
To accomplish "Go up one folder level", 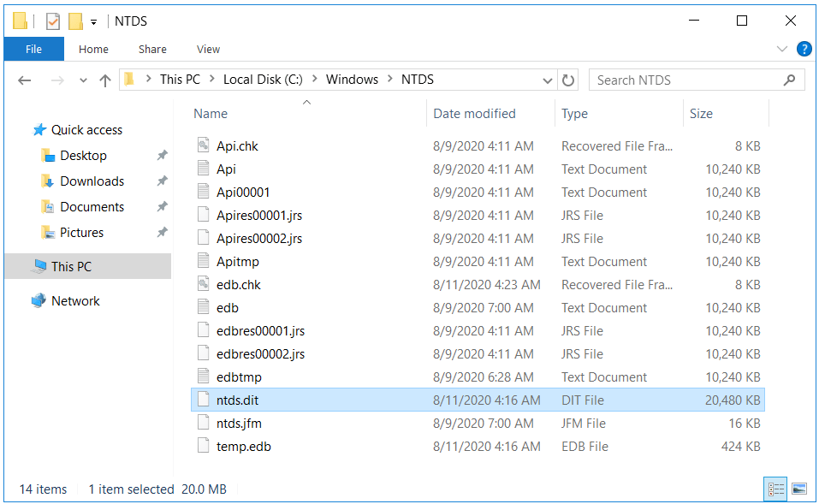I will pos(105,80).
